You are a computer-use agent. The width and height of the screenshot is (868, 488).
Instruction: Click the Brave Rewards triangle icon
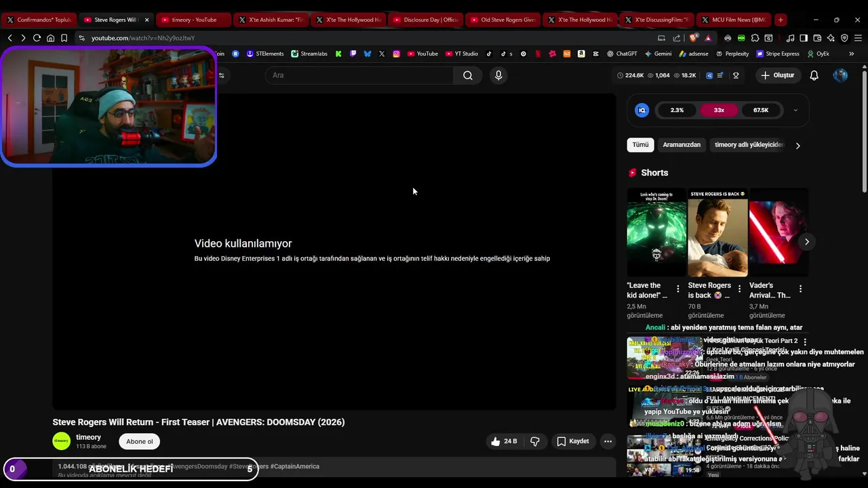[708, 38]
